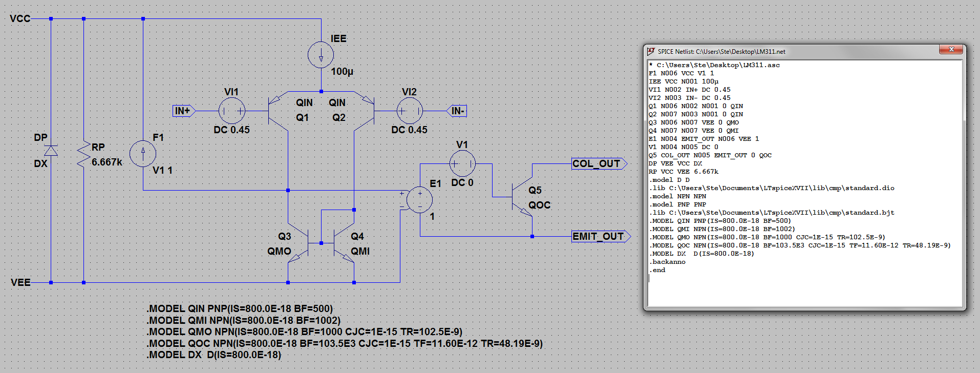Click the Q1 PNP transistor symbol

pyautogui.click(x=278, y=111)
